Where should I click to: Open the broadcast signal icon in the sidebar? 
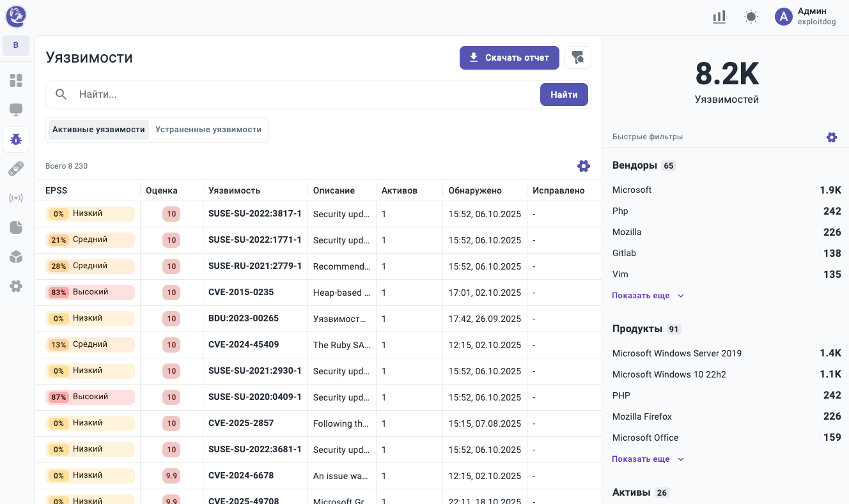pyautogui.click(x=16, y=198)
